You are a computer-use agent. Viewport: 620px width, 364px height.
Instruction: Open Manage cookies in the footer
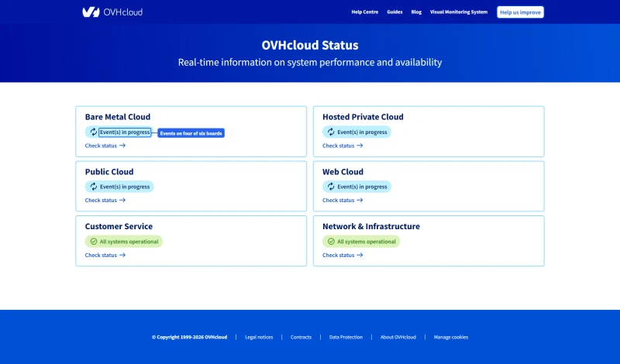(x=451, y=337)
